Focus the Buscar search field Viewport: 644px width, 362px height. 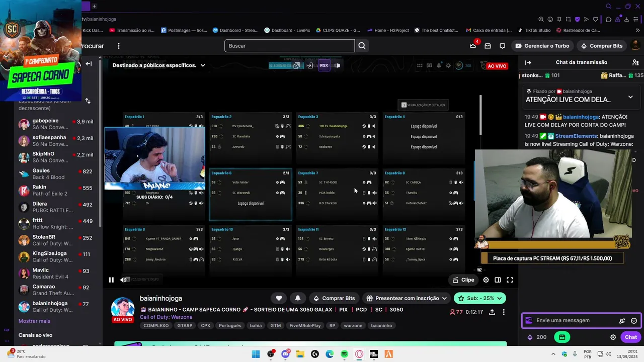pos(289,46)
